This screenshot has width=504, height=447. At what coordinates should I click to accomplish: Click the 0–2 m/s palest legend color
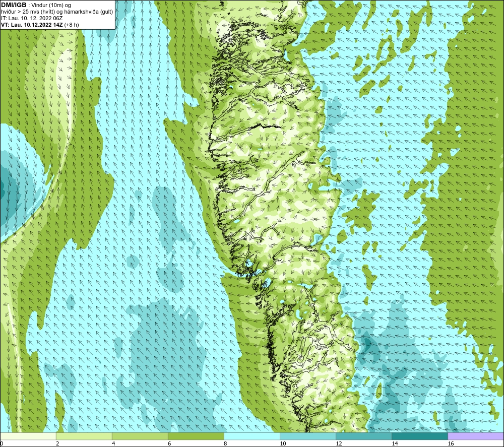pyautogui.click(x=28, y=436)
